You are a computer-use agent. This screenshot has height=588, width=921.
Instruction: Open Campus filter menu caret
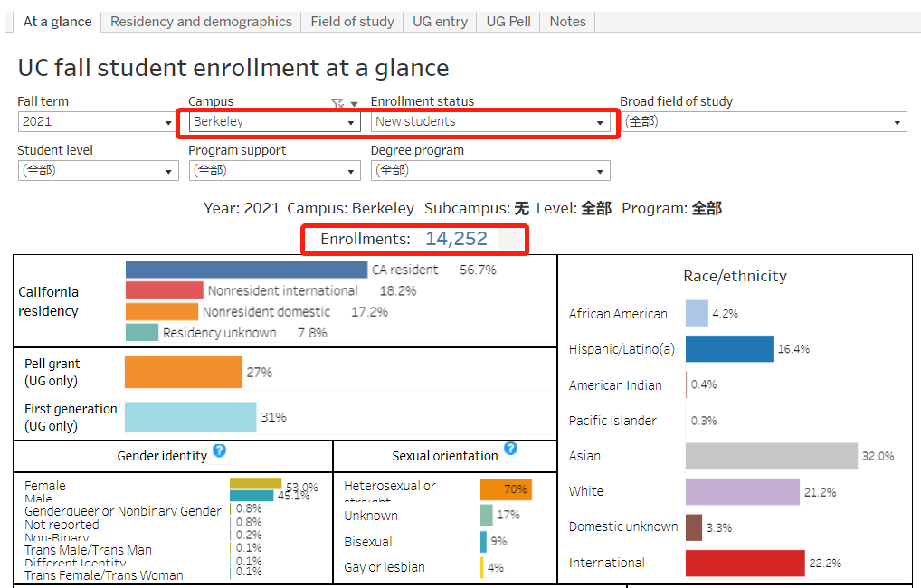point(354,104)
